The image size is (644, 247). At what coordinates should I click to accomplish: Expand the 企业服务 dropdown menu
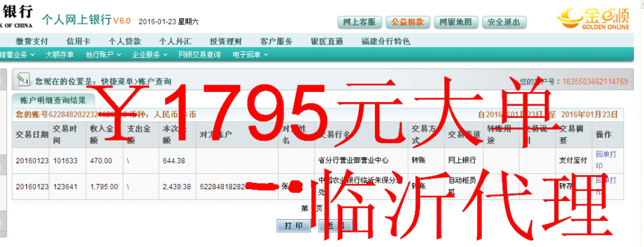[x=150, y=54]
